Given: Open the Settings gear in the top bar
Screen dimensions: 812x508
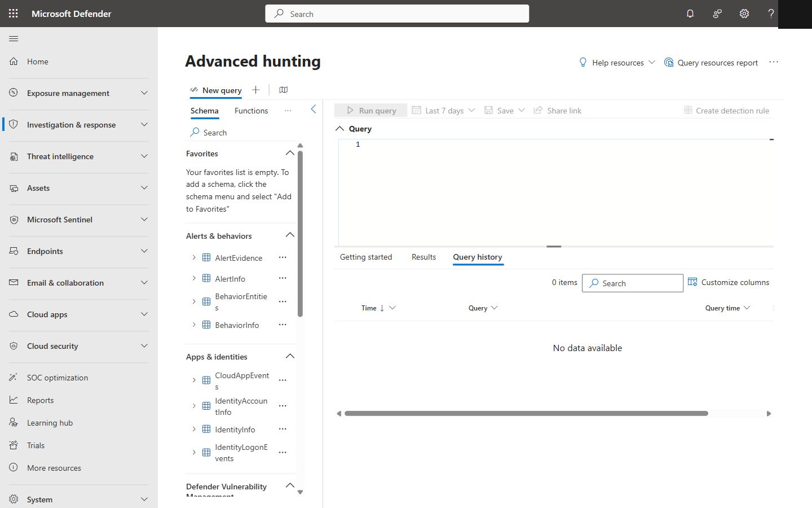Looking at the screenshot, I should (x=744, y=13).
